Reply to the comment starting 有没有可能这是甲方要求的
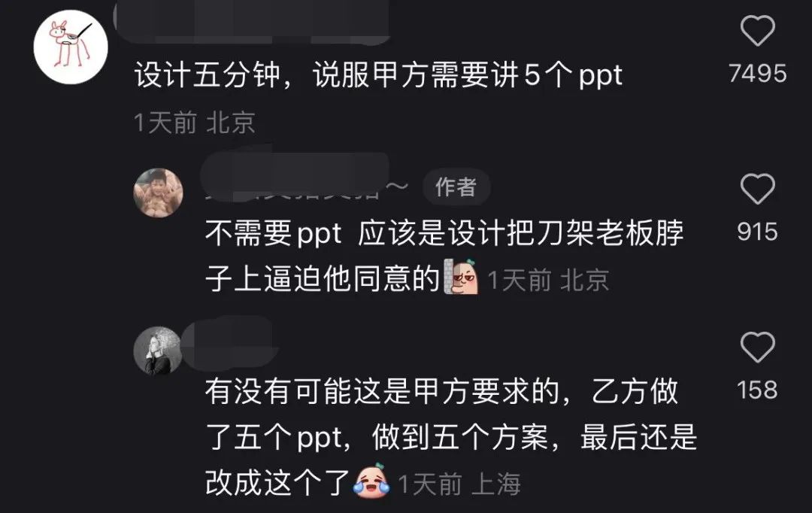Viewport: 812px width, 513px height. tap(450, 437)
